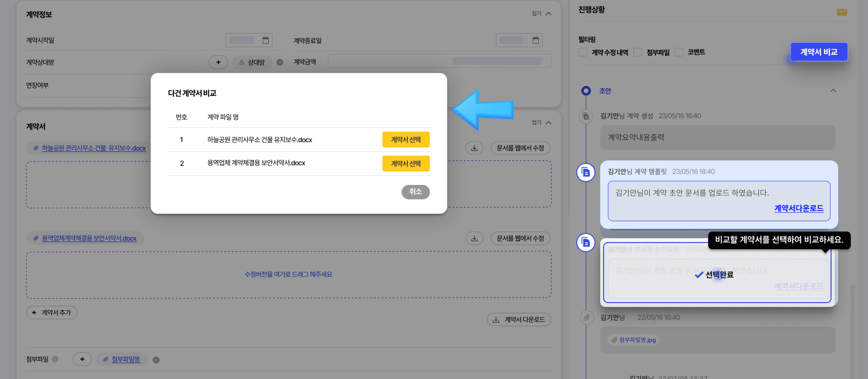This screenshot has height=379, width=868.
Task: Click the 계약서 다운로드 button
Action: click(x=519, y=319)
